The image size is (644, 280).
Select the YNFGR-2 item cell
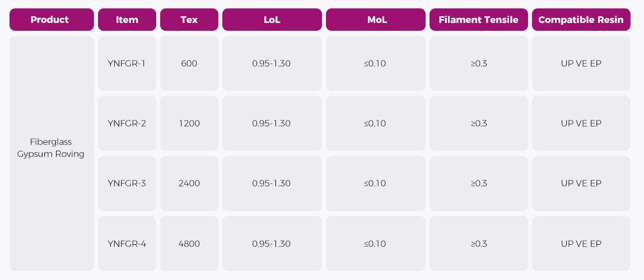point(127,123)
